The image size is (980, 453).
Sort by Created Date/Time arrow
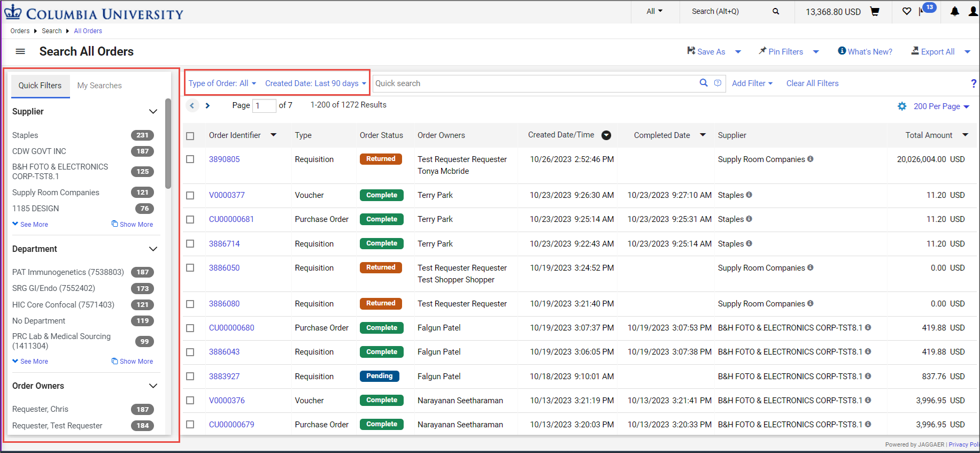pyautogui.click(x=606, y=135)
